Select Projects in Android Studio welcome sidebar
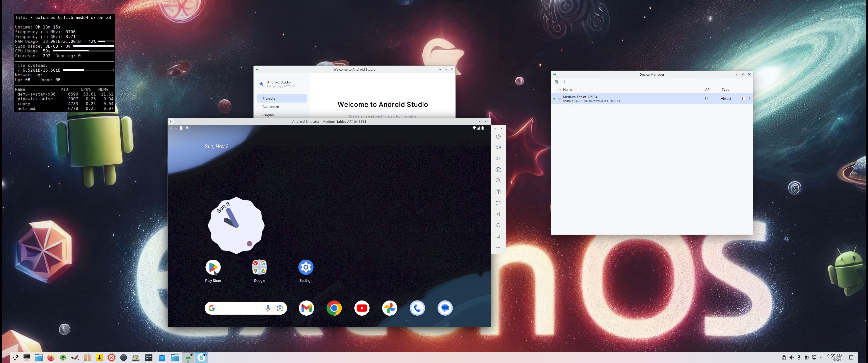868x363 pixels. coord(282,98)
